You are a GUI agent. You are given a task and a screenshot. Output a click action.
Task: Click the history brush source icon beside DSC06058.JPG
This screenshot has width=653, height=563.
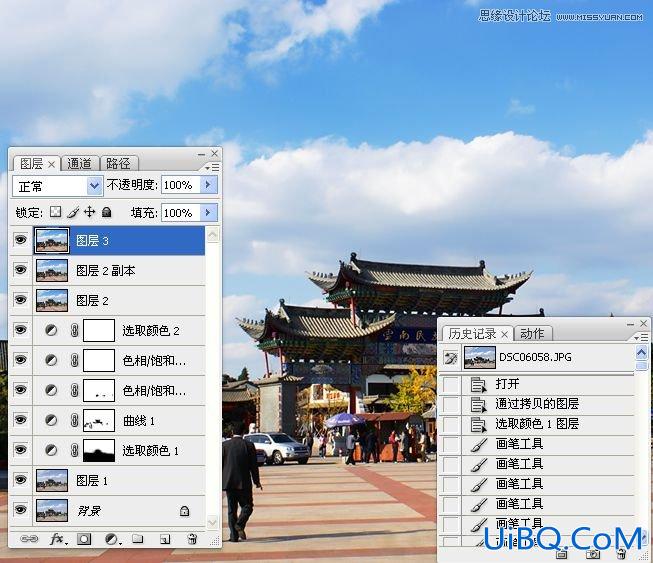tap(451, 358)
